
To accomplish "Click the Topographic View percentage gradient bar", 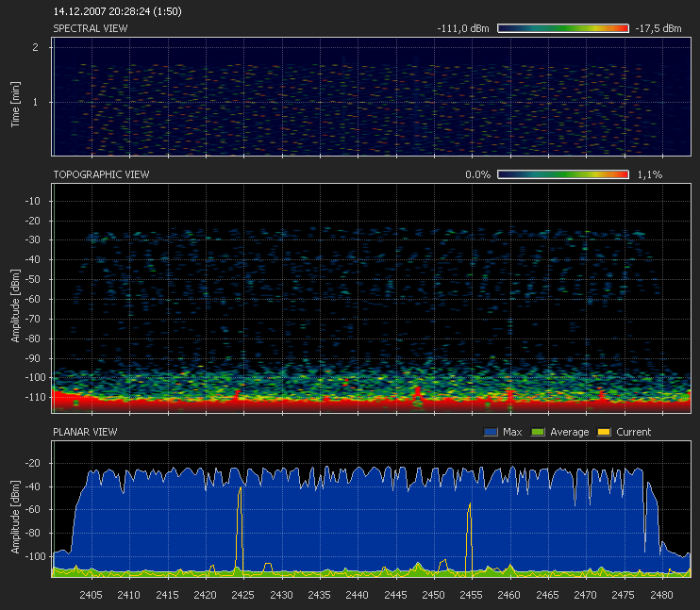I will pyautogui.click(x=563, y=174).
